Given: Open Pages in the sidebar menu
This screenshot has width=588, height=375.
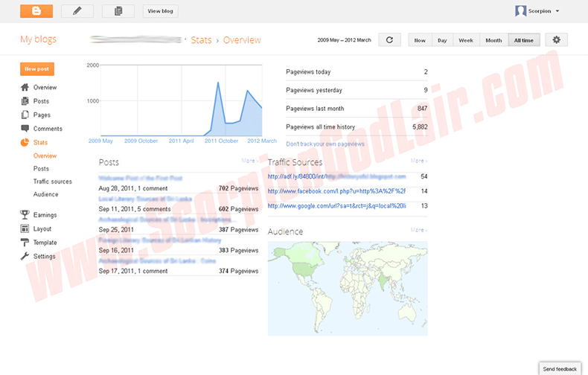Looking at the screenshot, I should click(42, 115).
